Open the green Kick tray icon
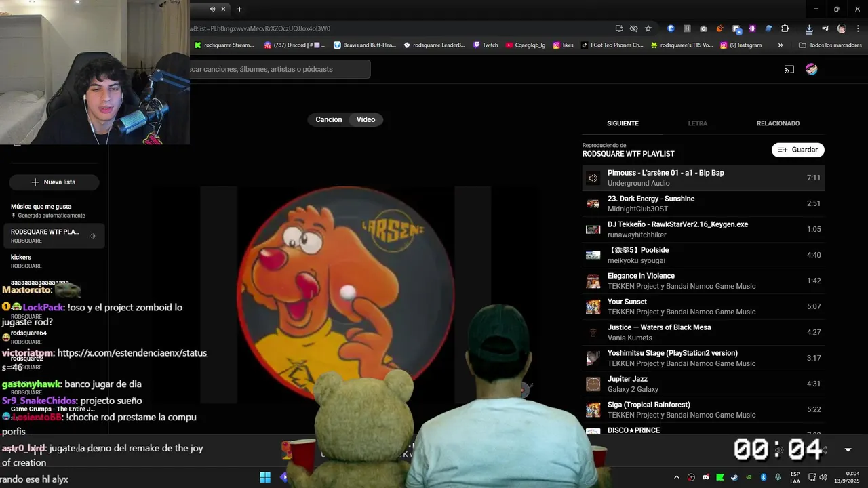 coord(719,477)
